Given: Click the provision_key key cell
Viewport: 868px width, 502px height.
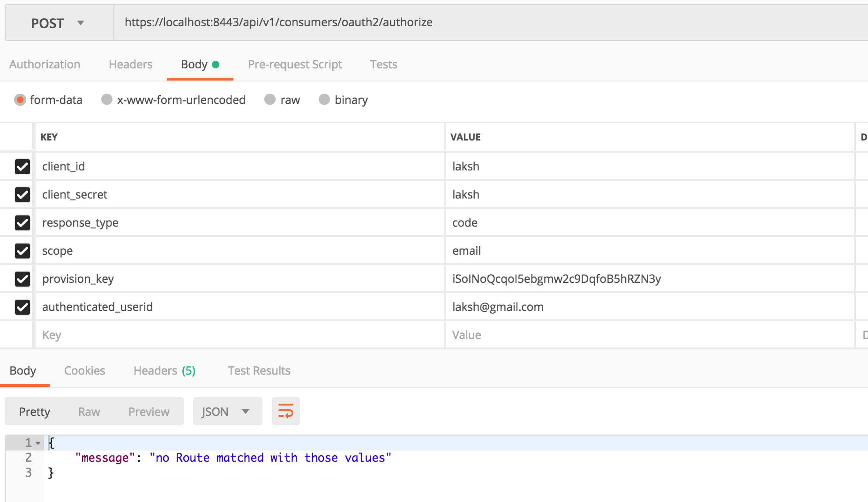Looking at the screenshot, I should pos(239,279).
